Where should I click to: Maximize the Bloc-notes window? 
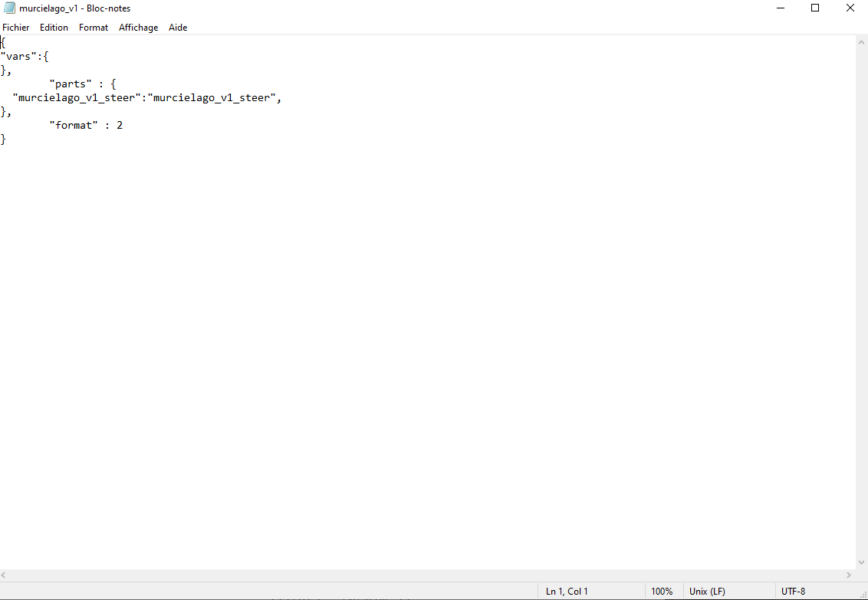[815, 8]
